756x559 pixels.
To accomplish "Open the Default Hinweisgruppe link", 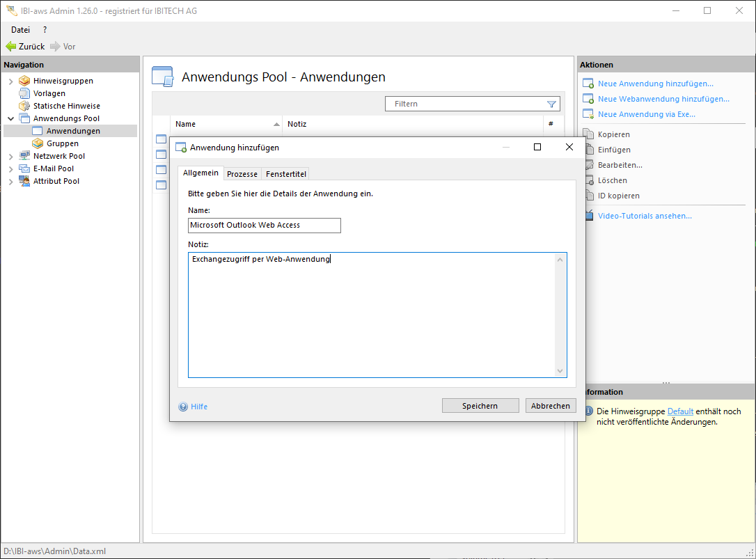I will click(680, 411).
